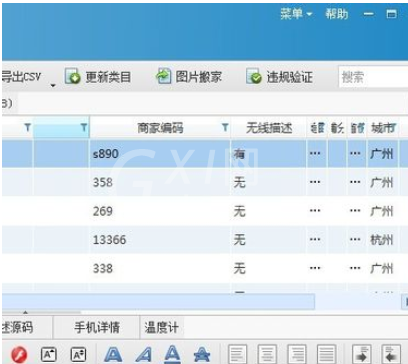The image size is (408, 364).
Task: Click the 违规验证 label
Action: tap(289, 77)
